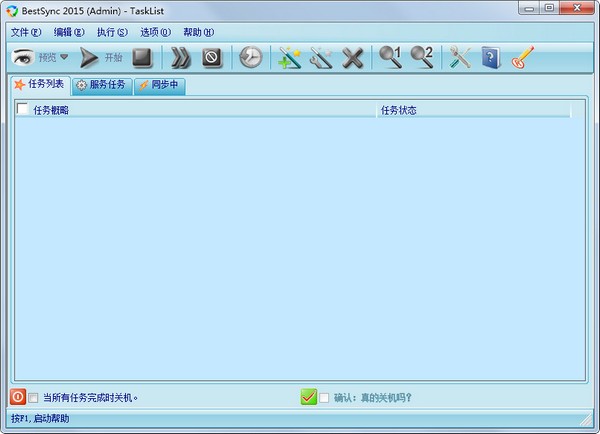
Task: Switch to the 服务任务 tab
Action: click(x=102, y=85)
